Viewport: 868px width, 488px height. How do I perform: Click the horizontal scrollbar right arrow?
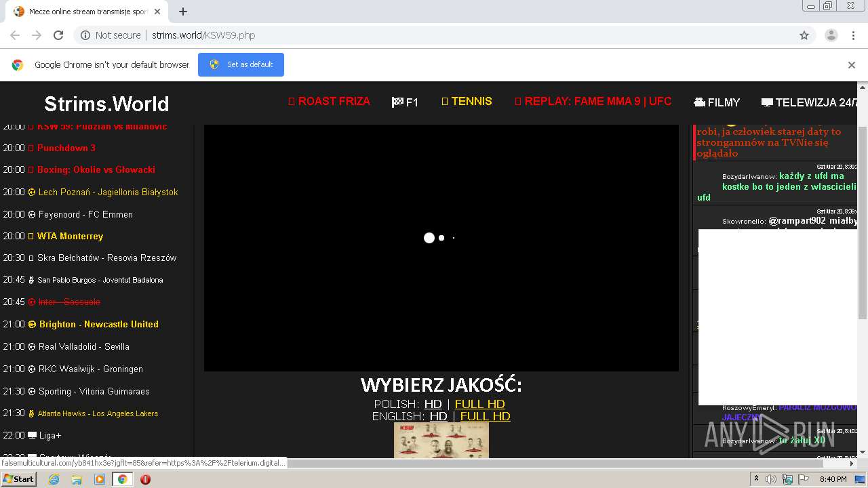852,464
